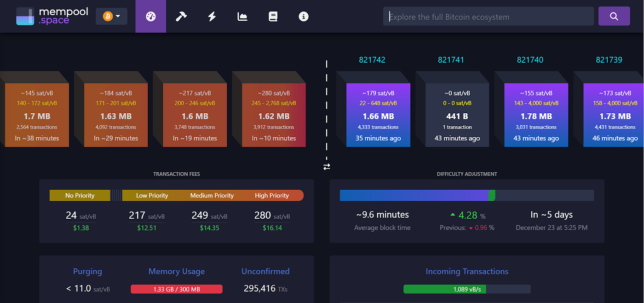Select the High Priority fee segment
The height and width of the screenshot is (303, 644).
coord(272,195)
